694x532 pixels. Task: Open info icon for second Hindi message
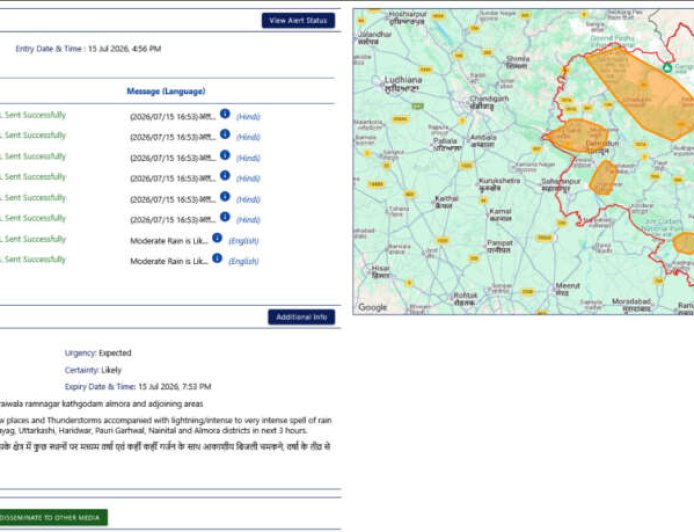(x=225, y=134)
